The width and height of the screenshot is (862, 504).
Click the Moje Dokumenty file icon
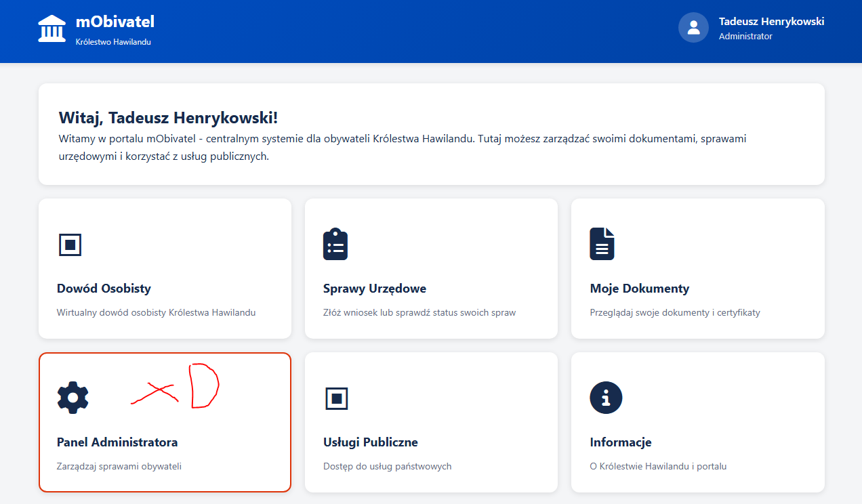click(602, 244)
